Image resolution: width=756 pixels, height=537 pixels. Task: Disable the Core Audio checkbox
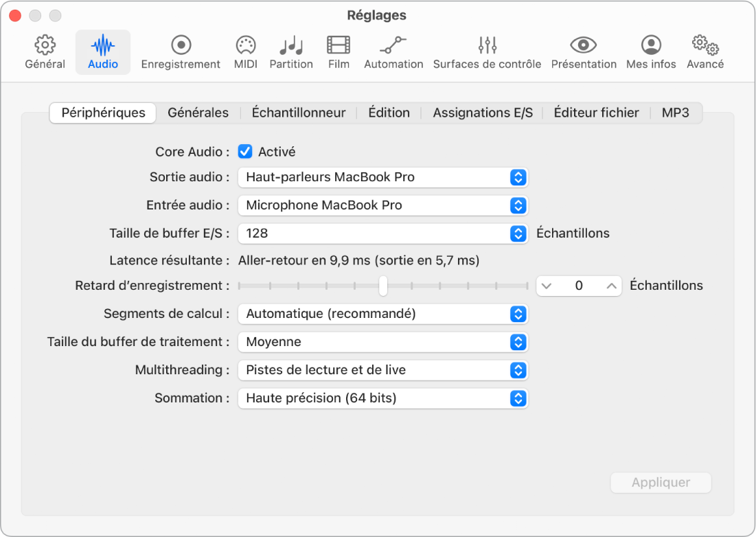pos(245,151)
